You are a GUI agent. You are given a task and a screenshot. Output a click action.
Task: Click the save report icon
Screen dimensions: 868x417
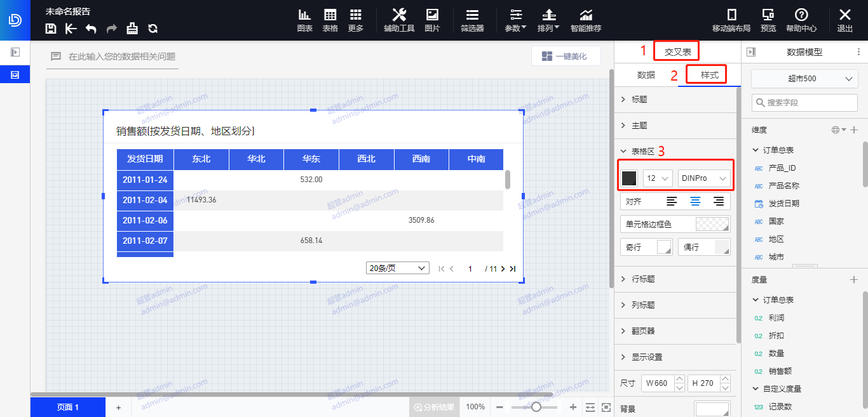(51, 28)
